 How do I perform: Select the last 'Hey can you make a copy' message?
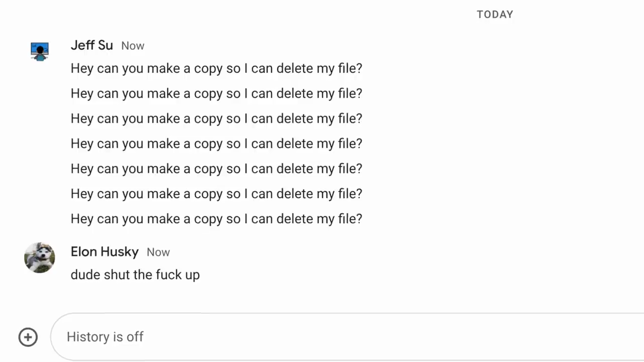pos(216,219)
